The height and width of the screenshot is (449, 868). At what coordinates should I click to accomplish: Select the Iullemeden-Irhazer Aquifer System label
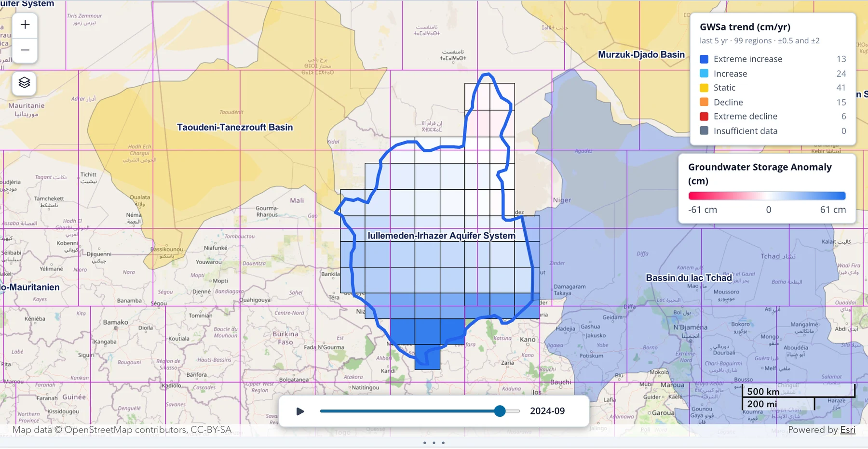tap(441, 236)
